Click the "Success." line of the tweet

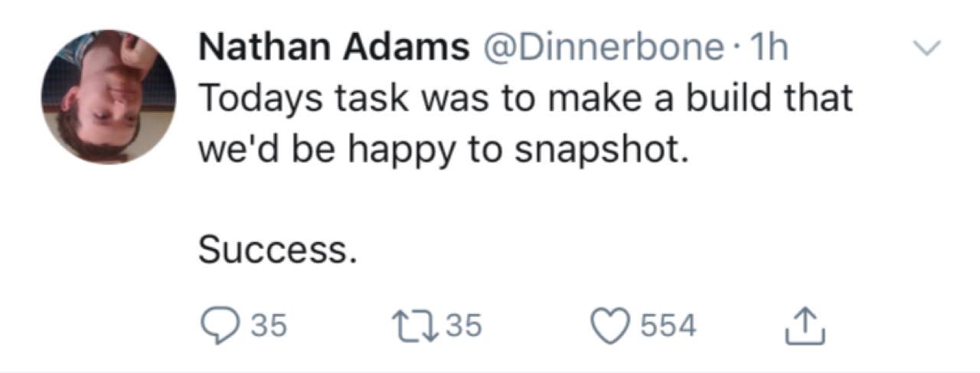point(277,250)
